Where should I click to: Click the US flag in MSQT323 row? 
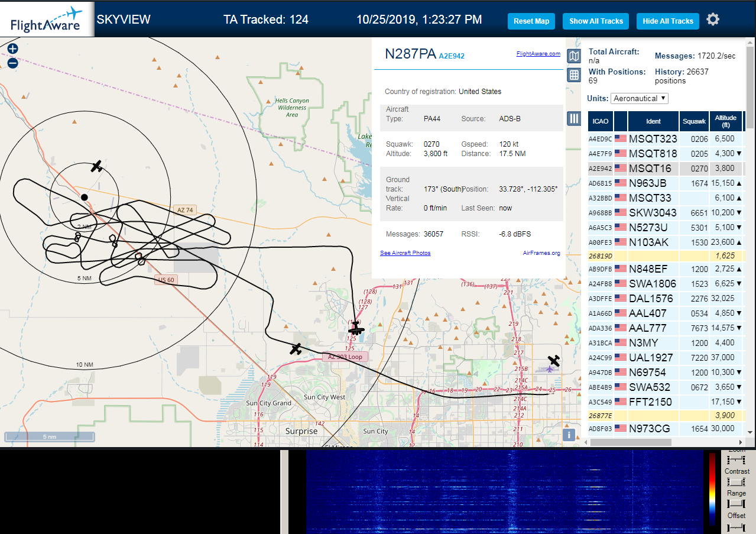tap(621, 139)
